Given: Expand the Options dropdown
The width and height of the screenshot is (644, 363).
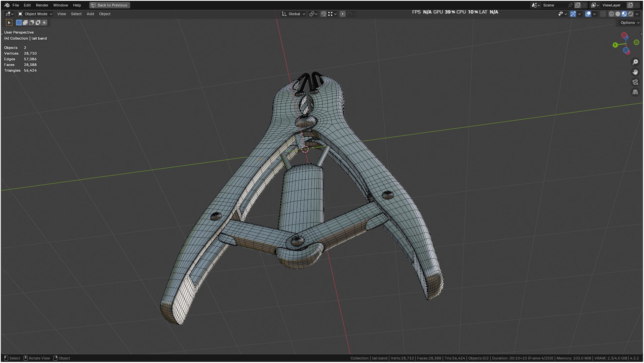Looking at the screenshot, I should tap(630, 23).
